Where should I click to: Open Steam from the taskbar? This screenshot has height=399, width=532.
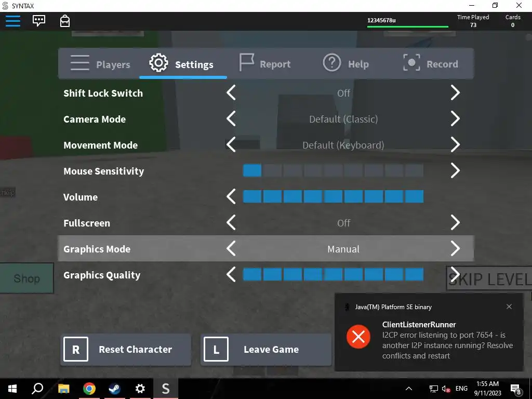[x=114, y=389]
